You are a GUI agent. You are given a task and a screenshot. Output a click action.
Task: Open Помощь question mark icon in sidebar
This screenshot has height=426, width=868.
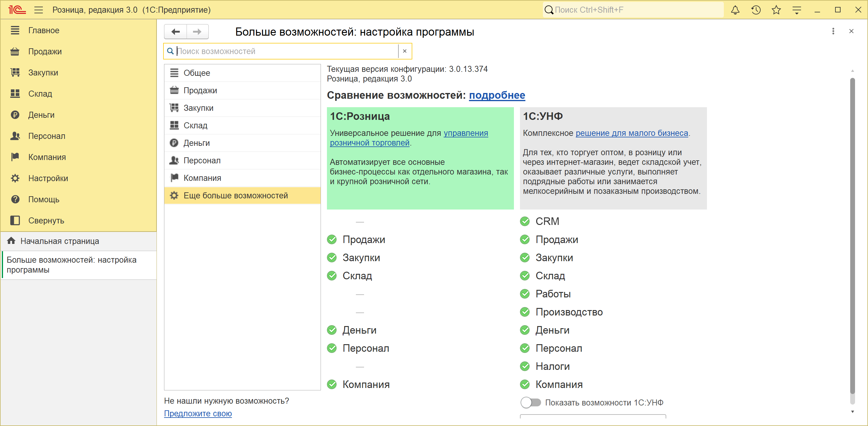[x=15, y=199]
